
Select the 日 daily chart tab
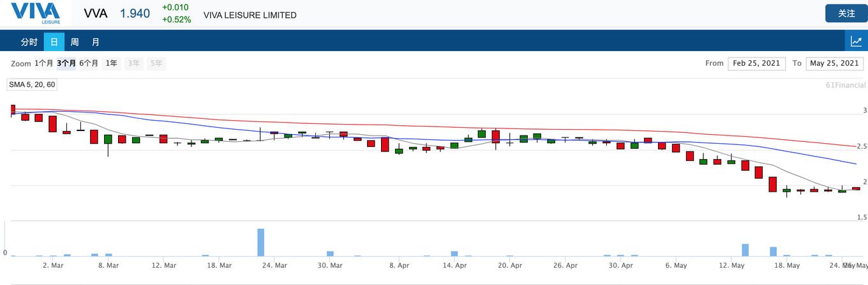(54, 42)
